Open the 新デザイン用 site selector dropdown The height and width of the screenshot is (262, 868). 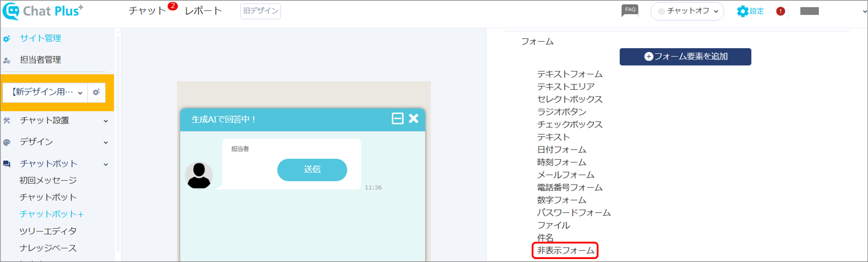pyautogui.click(x=45, y=92)
